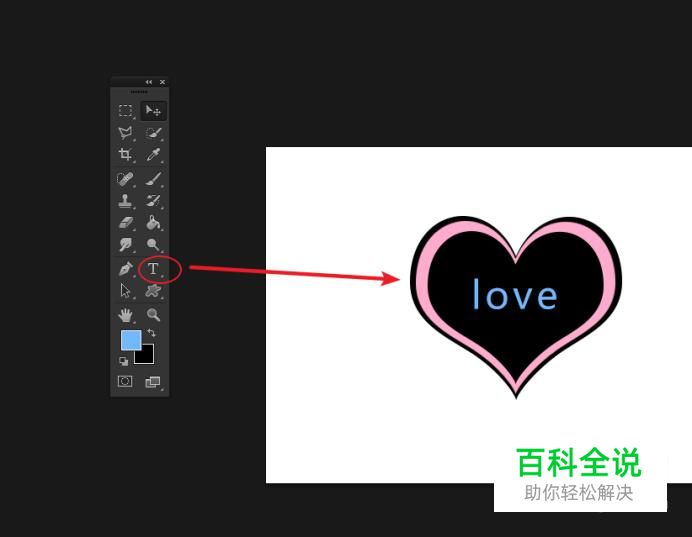This screenshot has width=692, height=537.
Task: Choose the Healing Brush tool
Action: pyautogui.click(x=125, y=179)
